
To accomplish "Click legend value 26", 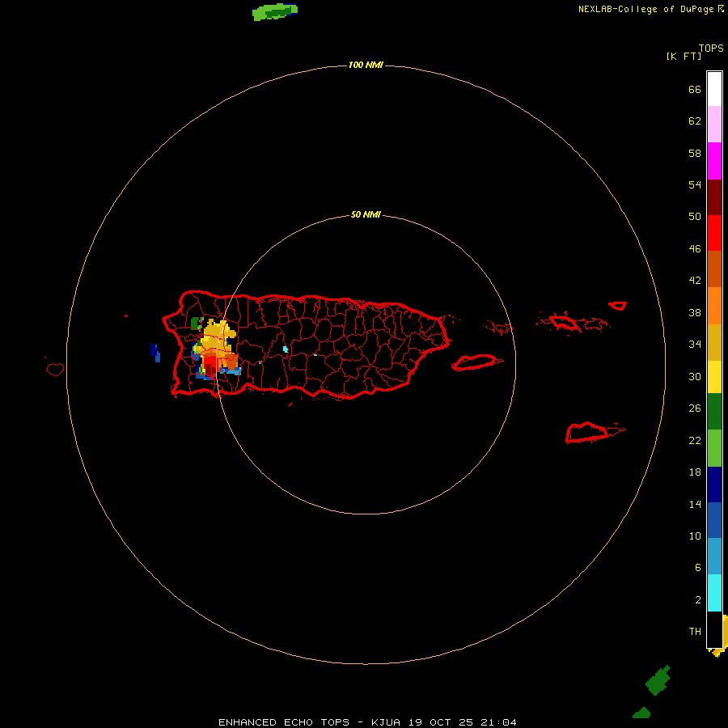I will click(x=695, y=408).
